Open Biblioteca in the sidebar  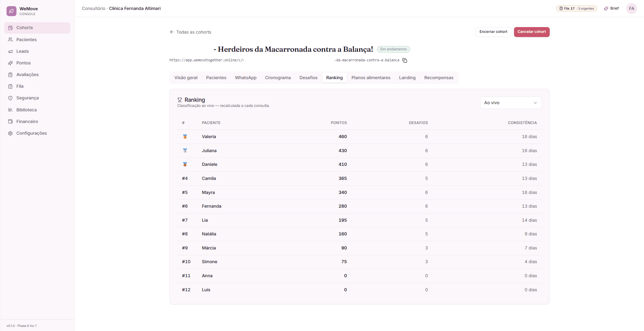click(x=37, y=110)
